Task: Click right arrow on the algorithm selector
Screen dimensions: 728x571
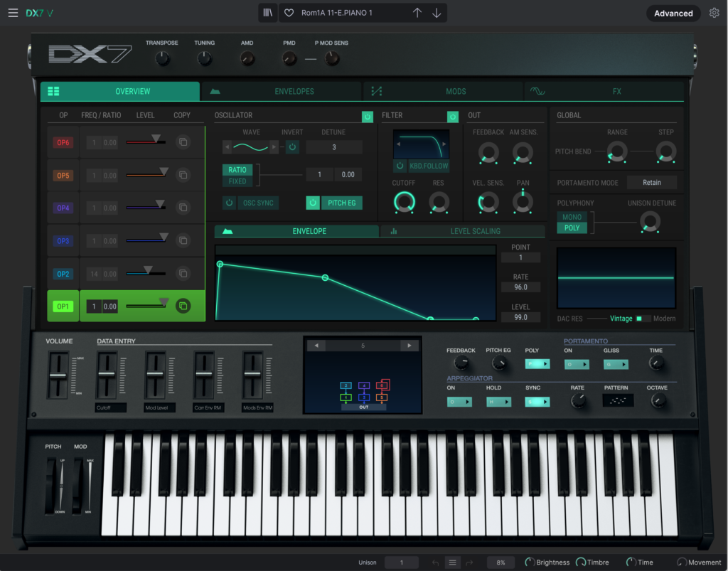Action: pos(409,346)
